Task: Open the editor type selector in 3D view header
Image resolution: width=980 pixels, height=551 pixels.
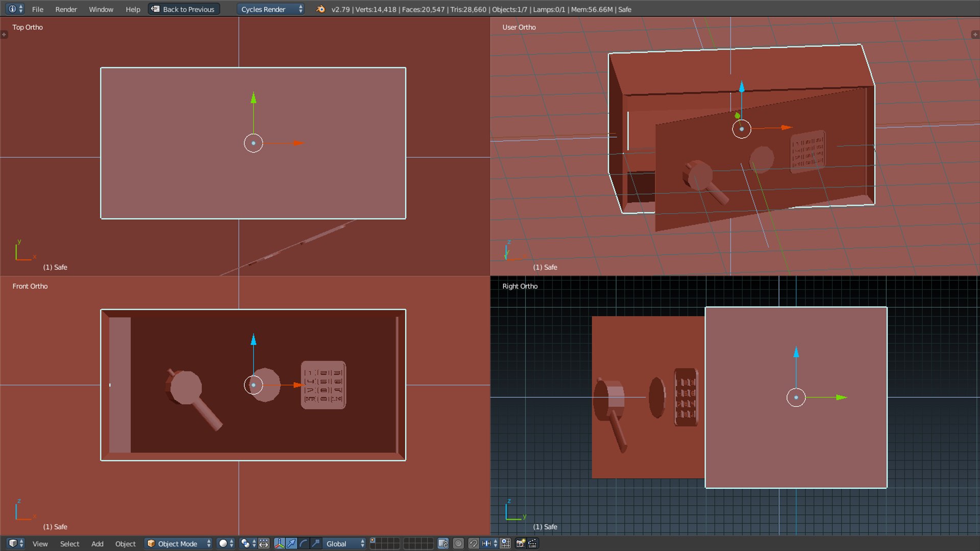Action: point(15,543)
